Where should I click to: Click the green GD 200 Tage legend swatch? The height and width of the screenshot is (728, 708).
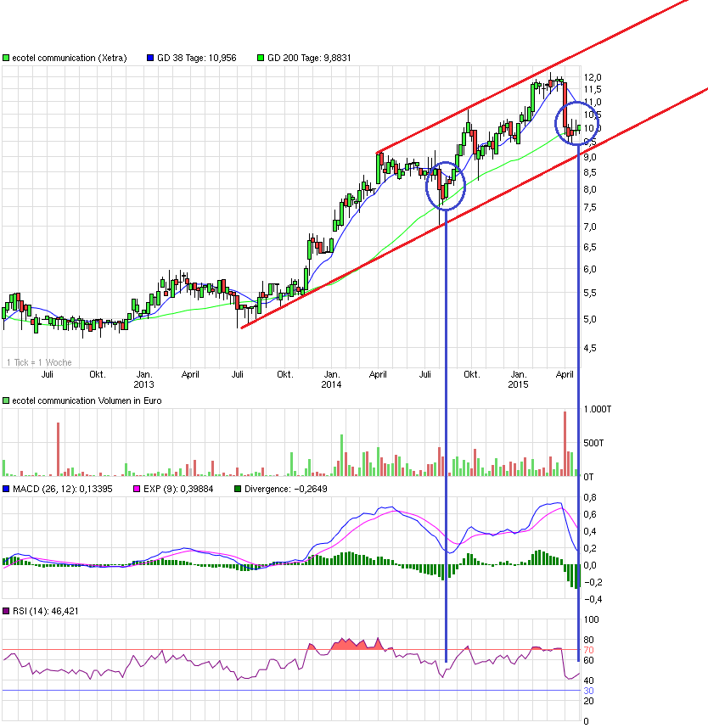pyautogui.click(x=261, y=58)
